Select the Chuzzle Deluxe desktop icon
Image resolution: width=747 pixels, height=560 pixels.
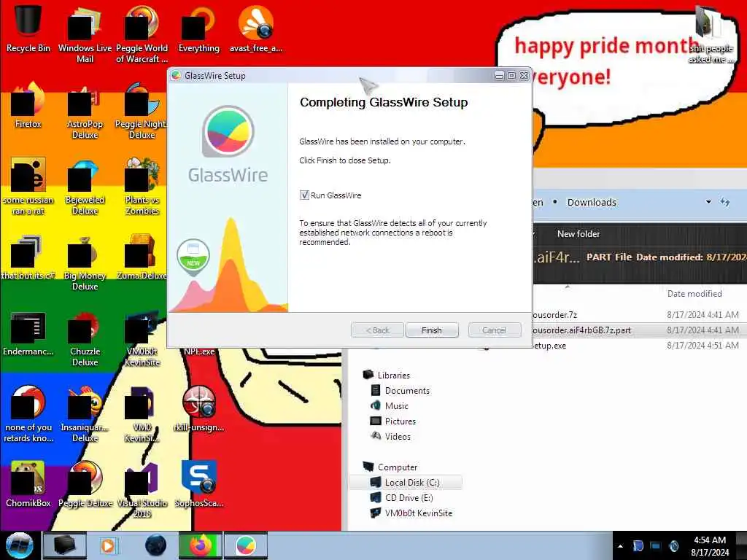(85, 338)
